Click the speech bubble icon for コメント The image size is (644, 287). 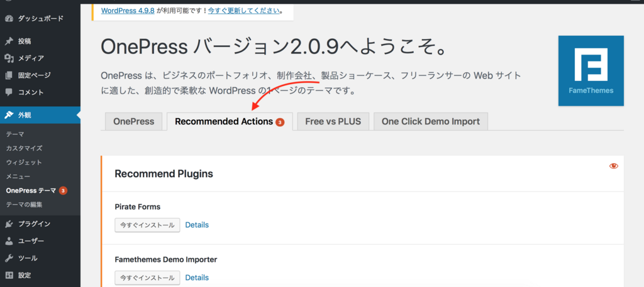9,92
